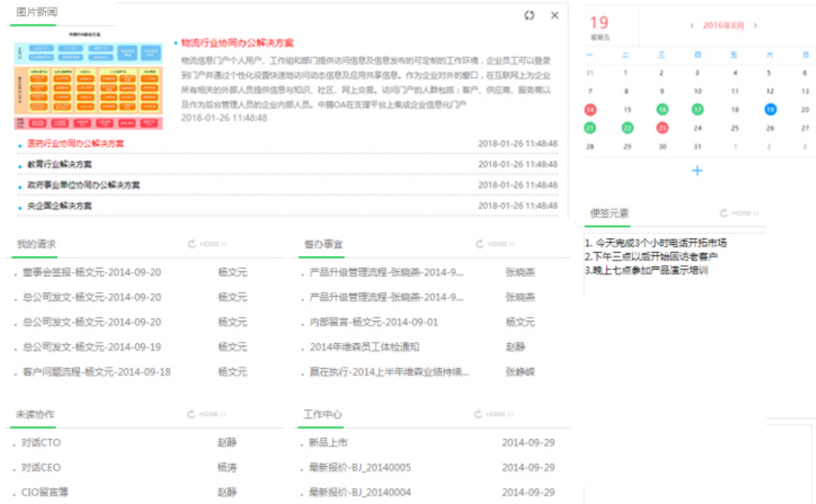The image size is (816, 504).
Task: Select green-marked day 16 in calendar
Action: [x=662, y=109]
